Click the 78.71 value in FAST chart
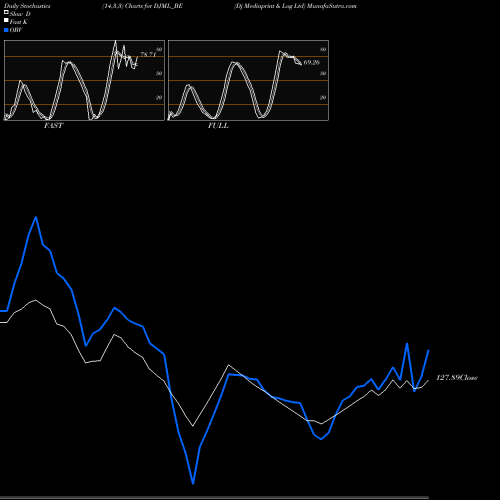 coord(148,54)
